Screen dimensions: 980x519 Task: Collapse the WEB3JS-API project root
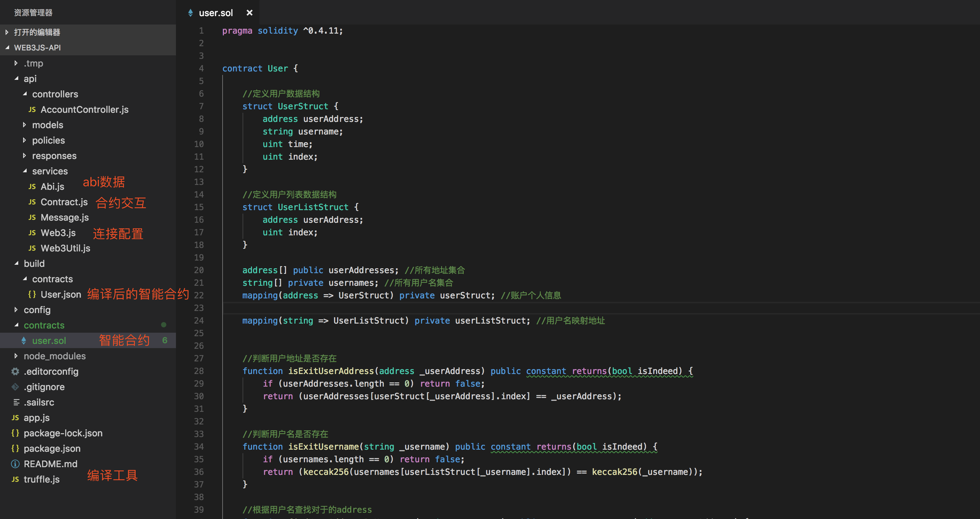tap(7, 48)
